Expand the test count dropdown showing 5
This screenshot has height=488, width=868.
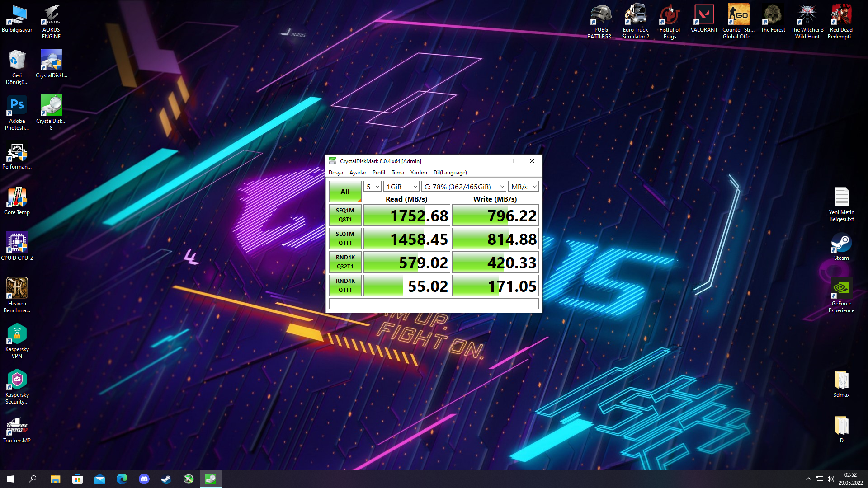(373, 187)
